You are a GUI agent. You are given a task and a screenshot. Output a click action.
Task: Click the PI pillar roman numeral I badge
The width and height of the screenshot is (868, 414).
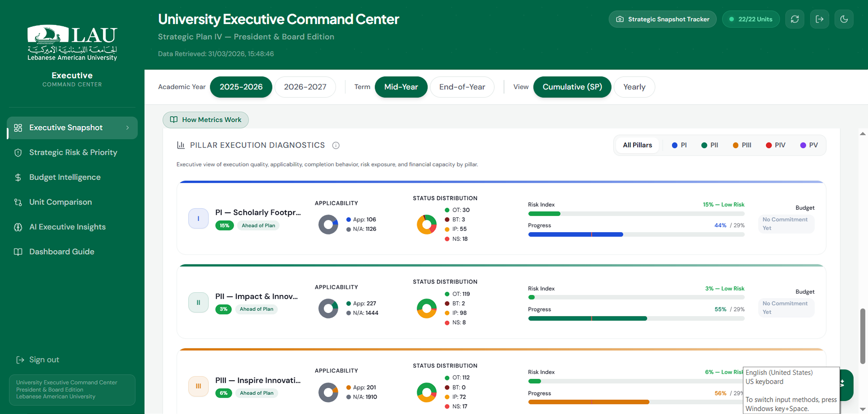[198, 219]
